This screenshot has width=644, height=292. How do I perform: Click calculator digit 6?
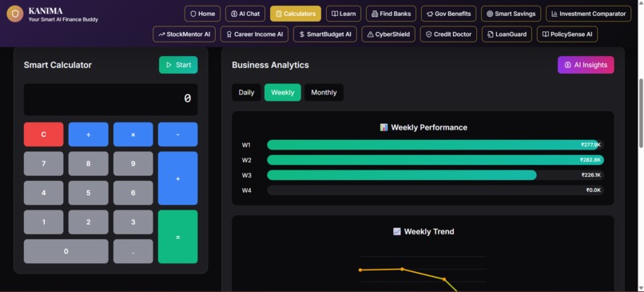tap(133, 193)
